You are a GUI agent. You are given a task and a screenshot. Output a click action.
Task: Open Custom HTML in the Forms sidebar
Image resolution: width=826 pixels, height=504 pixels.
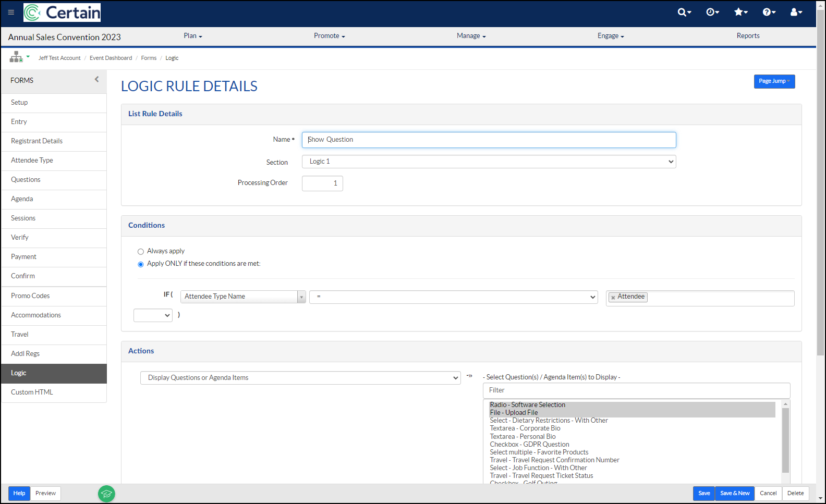tap(54, 392)
